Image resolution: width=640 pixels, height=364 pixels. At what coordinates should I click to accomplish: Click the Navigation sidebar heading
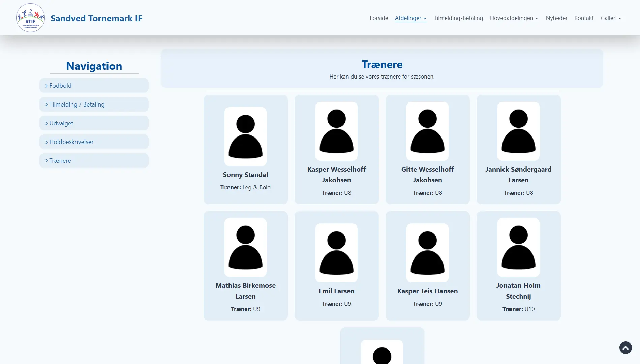[94, 66]
